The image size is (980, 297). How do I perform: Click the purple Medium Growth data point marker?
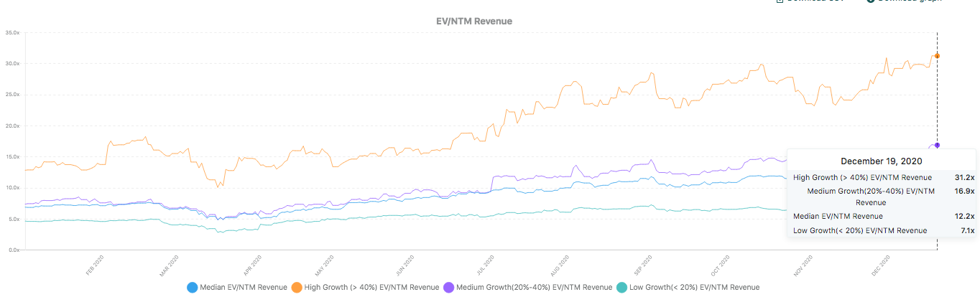click(937, 145)
